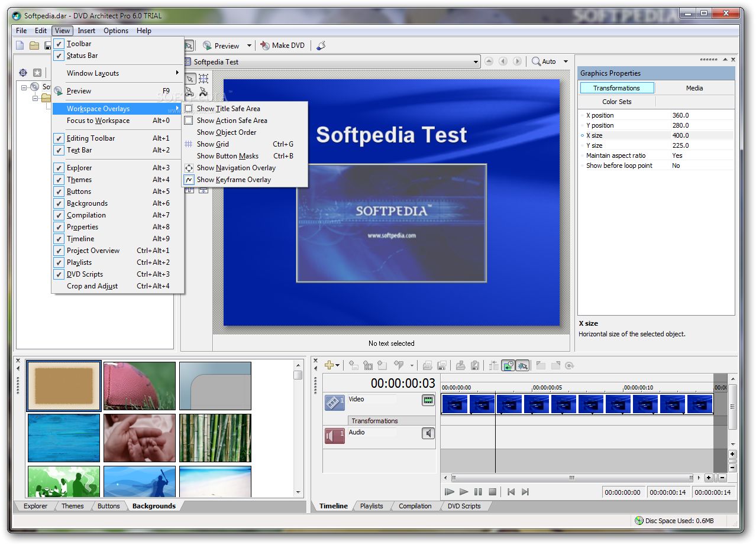Click the Video track compositing button
This screenshot has width=756, height=545.
pos(428,400)
